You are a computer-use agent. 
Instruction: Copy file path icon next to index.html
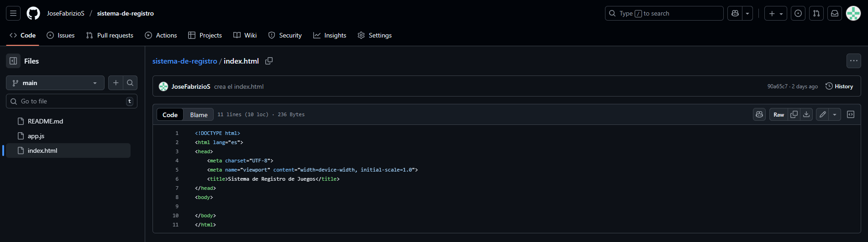point(269,61)
